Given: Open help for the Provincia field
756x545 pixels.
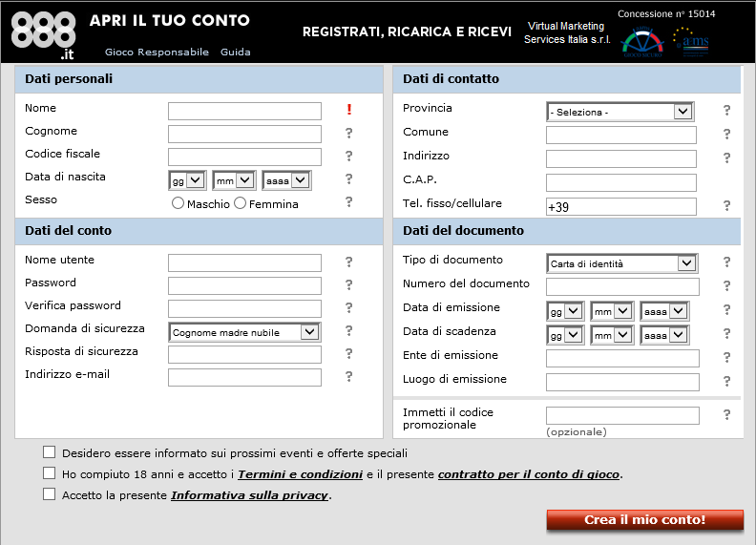Looking at the screenshot, I should pyautogui.click(x=727, y=111).
